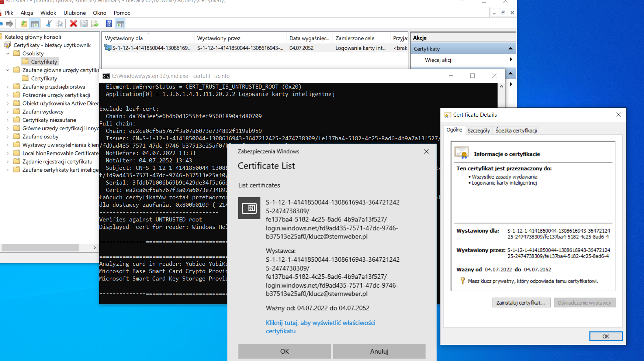
Task: Expand the Zaufanie przedsiębiorstwa node
Action: pos(8,87)
